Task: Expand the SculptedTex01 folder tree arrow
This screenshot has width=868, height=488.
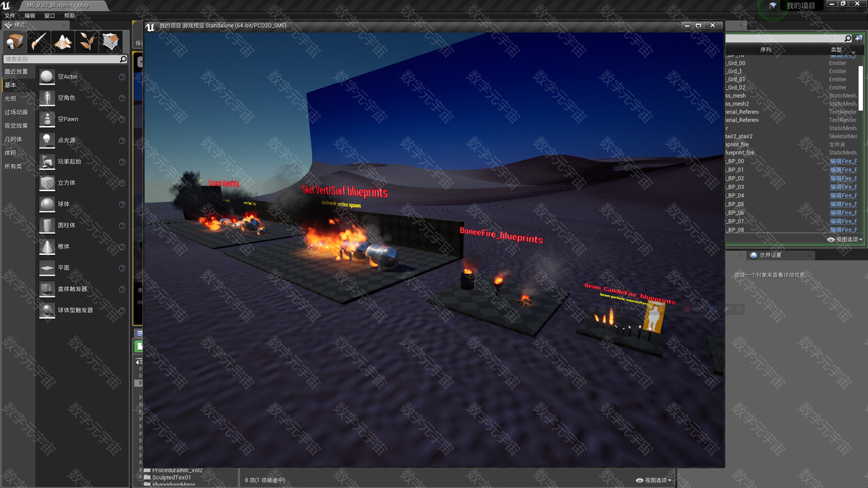Action: pos(141,477)
